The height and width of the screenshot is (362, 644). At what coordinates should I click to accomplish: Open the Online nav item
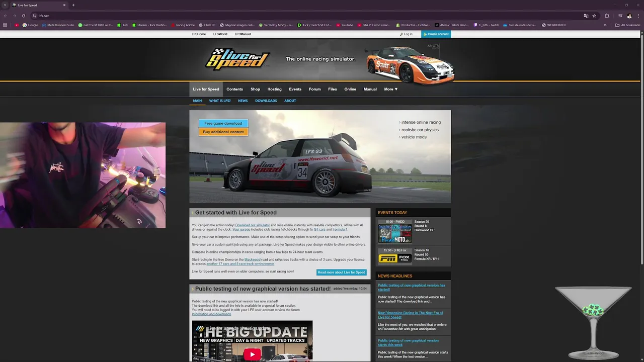(x=350, y=89)
